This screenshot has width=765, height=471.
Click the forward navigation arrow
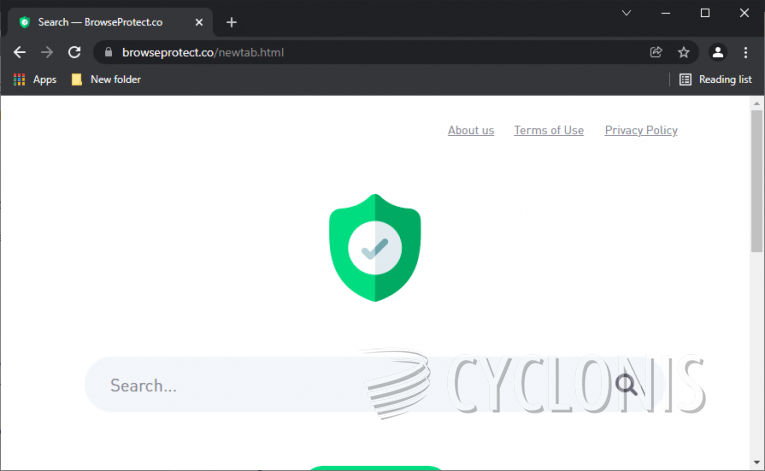click(47, 52)
